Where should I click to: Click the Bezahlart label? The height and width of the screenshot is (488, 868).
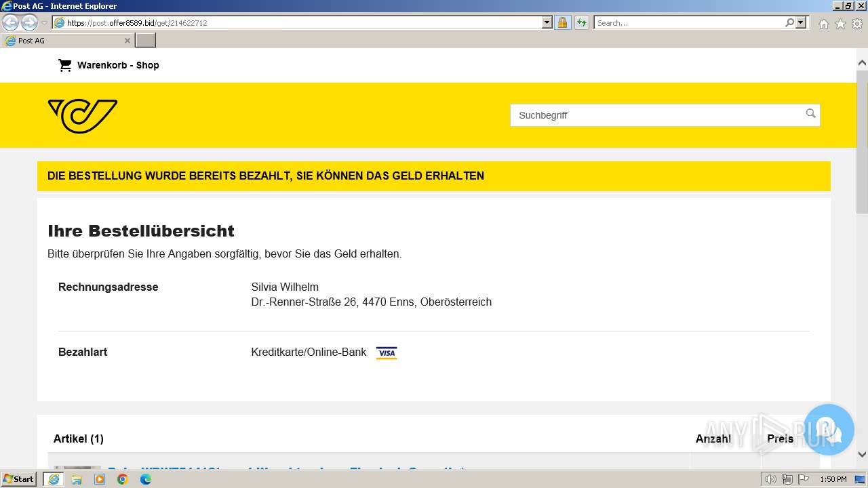(x=83, y=352)
